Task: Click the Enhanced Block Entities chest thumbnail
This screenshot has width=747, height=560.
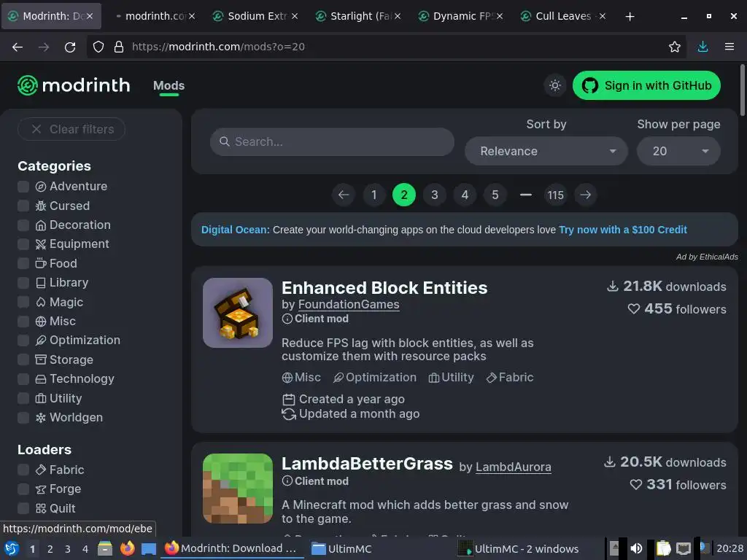Action: [x=238, y=313]
